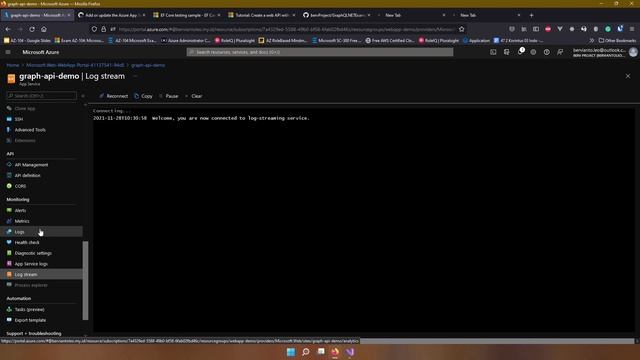The image size is (640, 360).
Task: Focus the Azure global search bar
Action: click(x=320, y=52)
